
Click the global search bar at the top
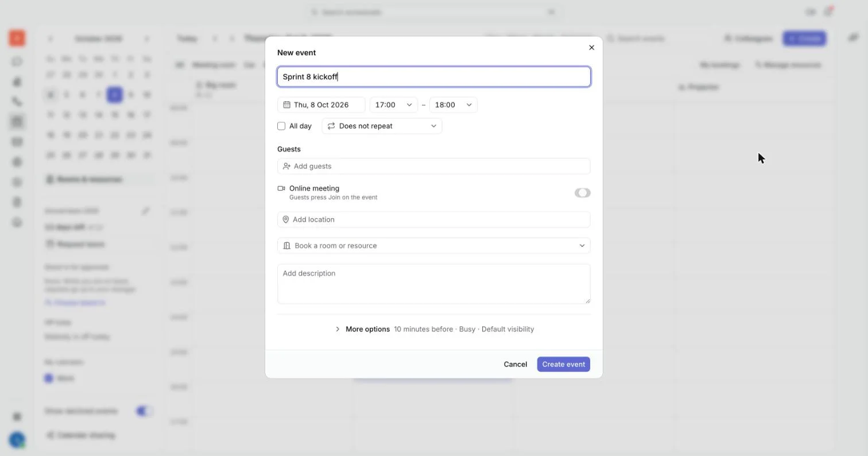click(433, 12)
